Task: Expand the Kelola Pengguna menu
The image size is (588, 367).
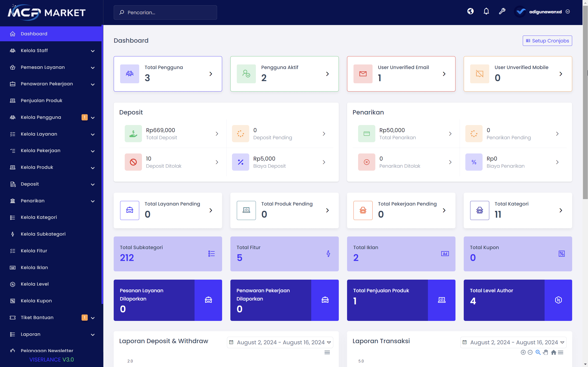Action: pos(93,117)
